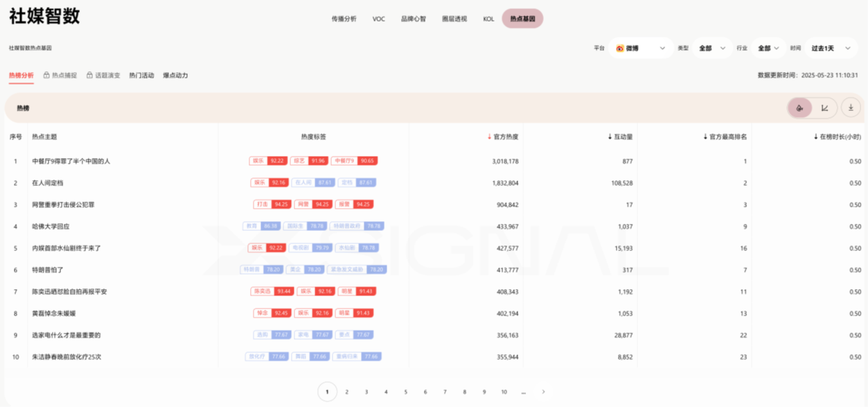This screenshot has width=868, height=407.
Task: Open the 平台 微博 dropdown
Action: pos(662,49)
